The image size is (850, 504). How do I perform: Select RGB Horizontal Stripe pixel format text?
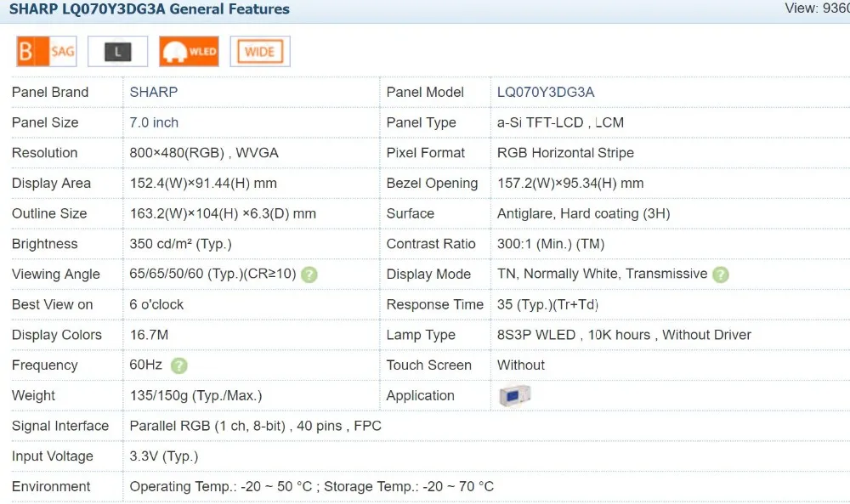click(565, 153)
